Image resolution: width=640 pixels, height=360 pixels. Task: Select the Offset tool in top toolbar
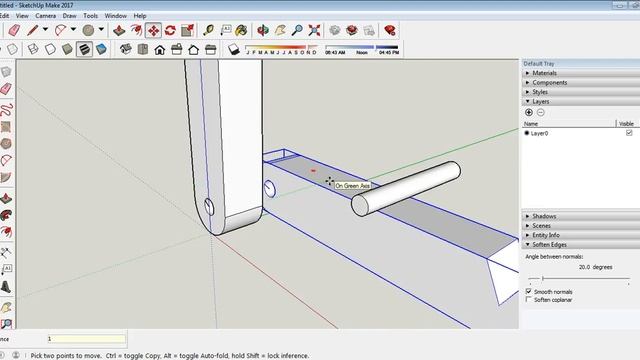coord(136,30)
